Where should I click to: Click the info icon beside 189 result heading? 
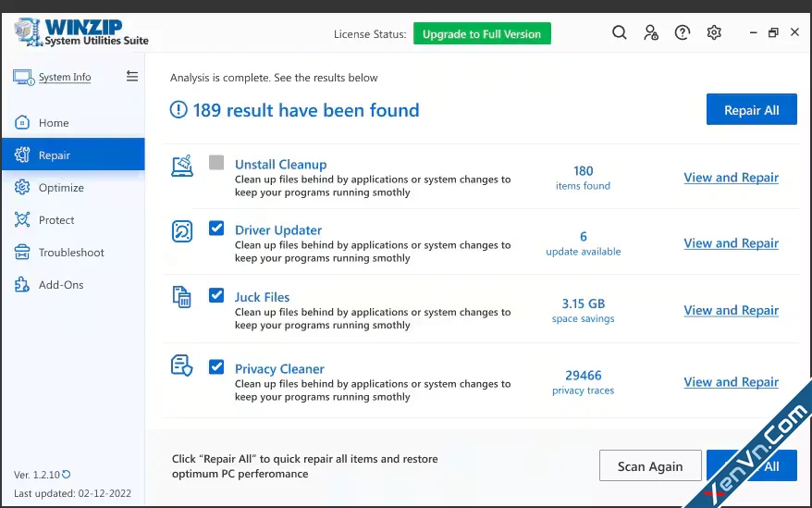tap(178, 109)
